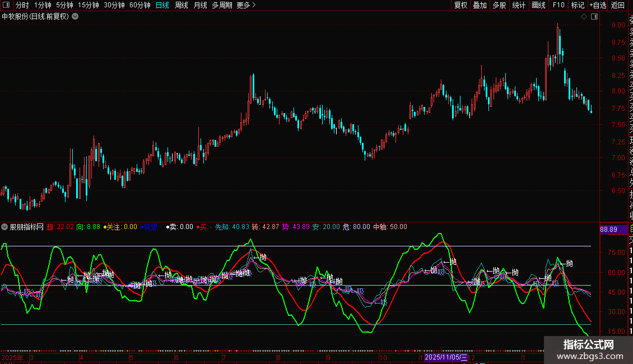
Task: Toggle the left sidebar panel icon
Action: coord(6,5)
